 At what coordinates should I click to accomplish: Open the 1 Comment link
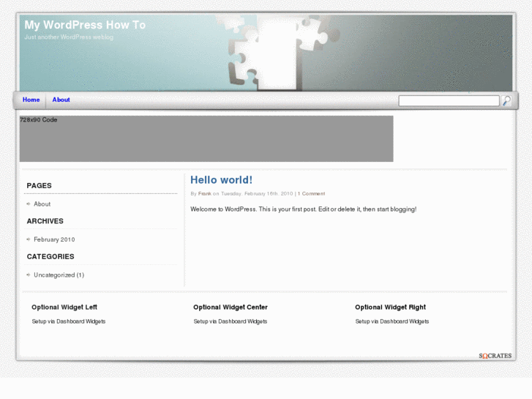(311, 193)
